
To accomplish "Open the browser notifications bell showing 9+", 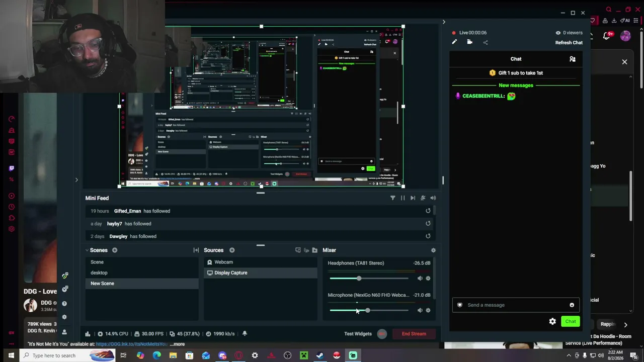I will [607, 36].
